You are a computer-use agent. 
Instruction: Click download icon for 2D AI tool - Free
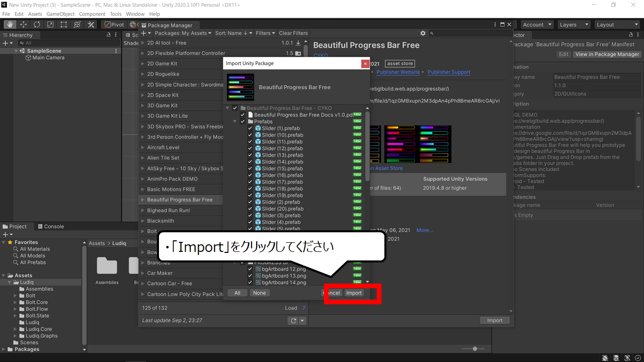tap(298, 43)
